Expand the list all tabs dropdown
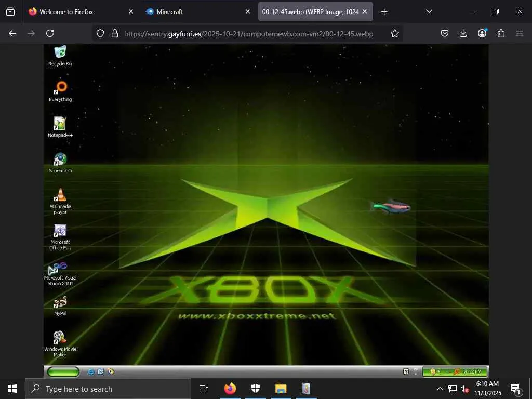 pyautogui.click(x=429, y=11)
